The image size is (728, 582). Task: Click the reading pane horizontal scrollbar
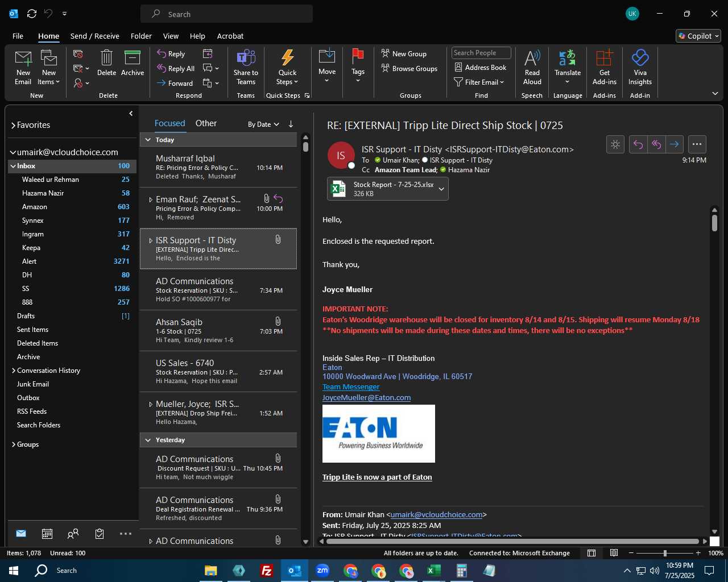pos(512,541)
